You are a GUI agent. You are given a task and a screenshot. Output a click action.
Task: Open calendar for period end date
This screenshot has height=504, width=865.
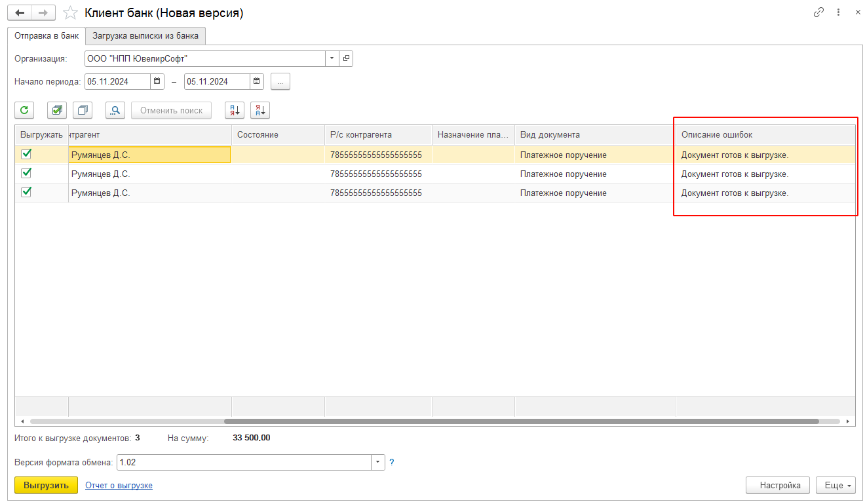[x=257, y=82]
